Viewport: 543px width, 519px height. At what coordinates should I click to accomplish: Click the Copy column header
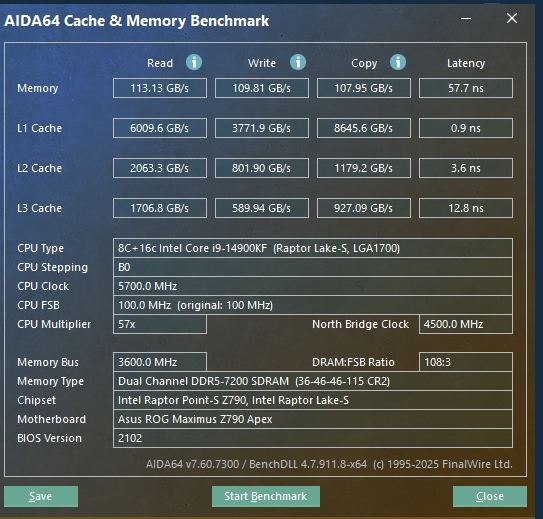point(364,63)
